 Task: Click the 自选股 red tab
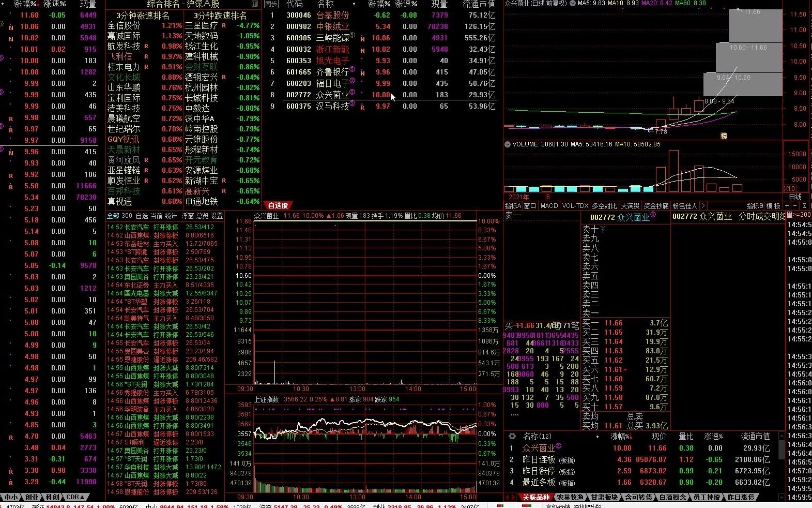point(278,205)
